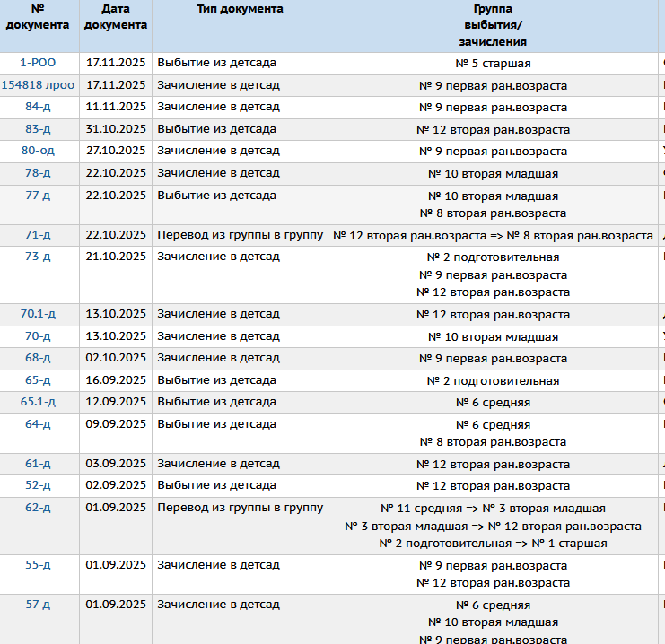665x644 pixels.
Task: Open document 70.1-д
Action: tap(38, 315)
